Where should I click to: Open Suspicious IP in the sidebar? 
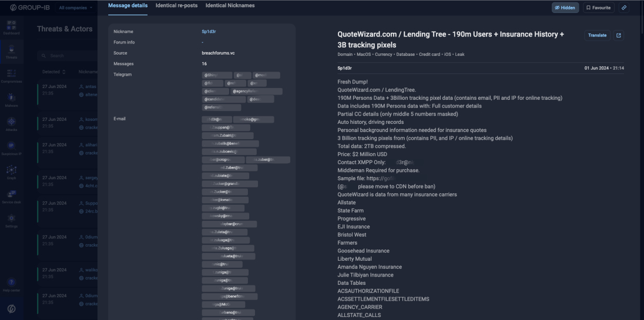pyautogui.click(x=12, y=148)
